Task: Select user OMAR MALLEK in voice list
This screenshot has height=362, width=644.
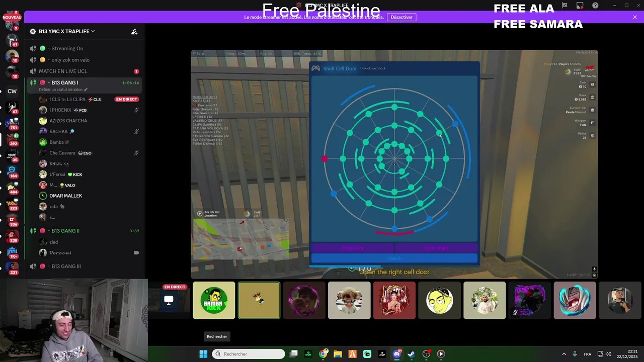Action: [x=89, y=196]
